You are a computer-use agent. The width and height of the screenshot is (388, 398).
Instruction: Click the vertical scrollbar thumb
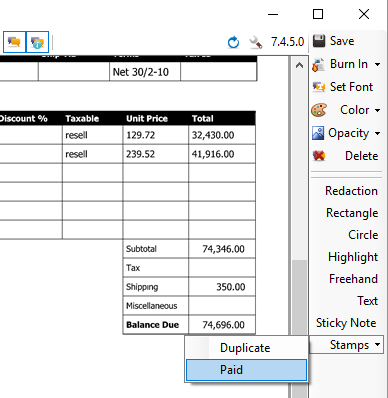[299, 328]
